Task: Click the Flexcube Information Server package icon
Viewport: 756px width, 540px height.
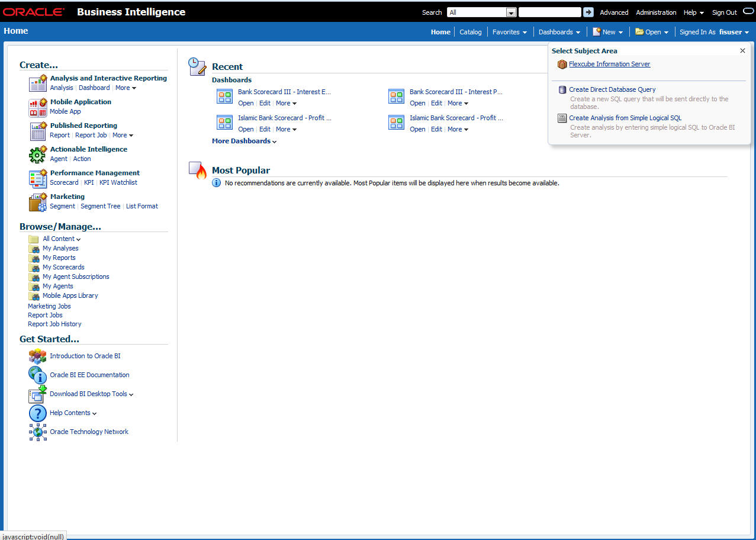Action: 562,64
